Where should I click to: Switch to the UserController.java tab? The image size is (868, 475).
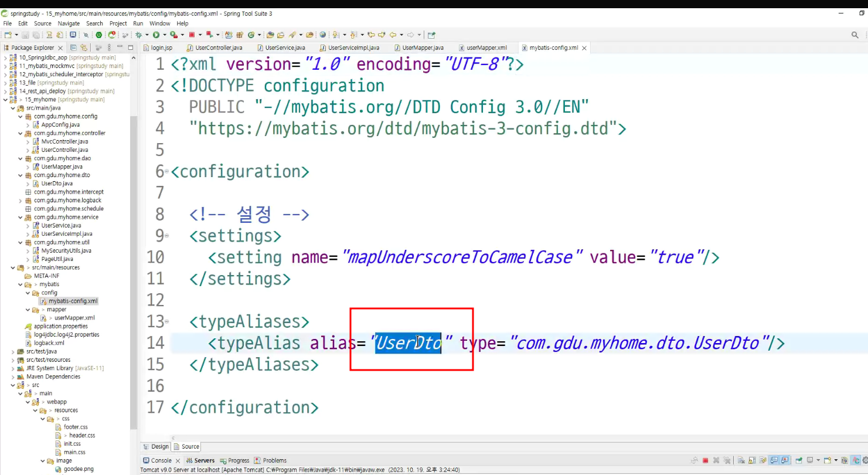(215, 48)
